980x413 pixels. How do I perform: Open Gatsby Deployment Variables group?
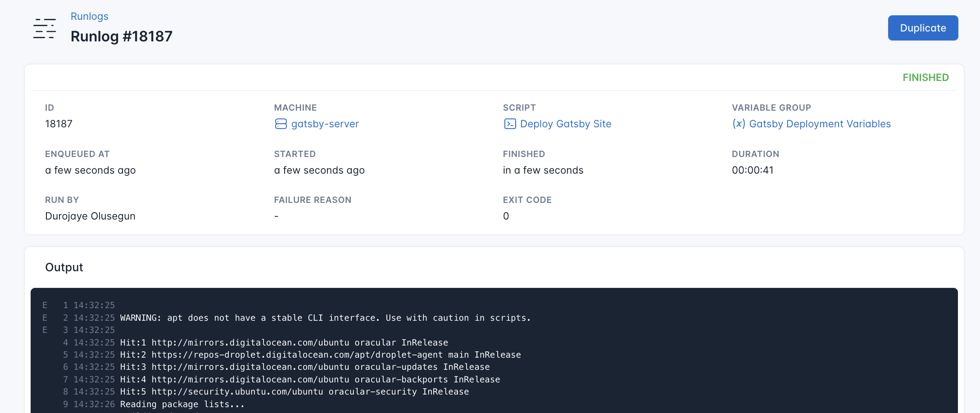(820, 124)
